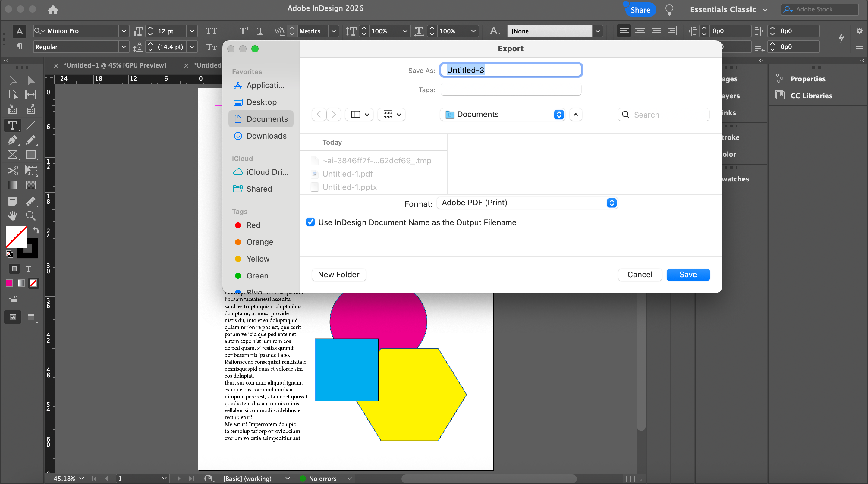Select the Type tool in toolbar
The height and width of the screenshot is (484, 868).
click(12, 125)
